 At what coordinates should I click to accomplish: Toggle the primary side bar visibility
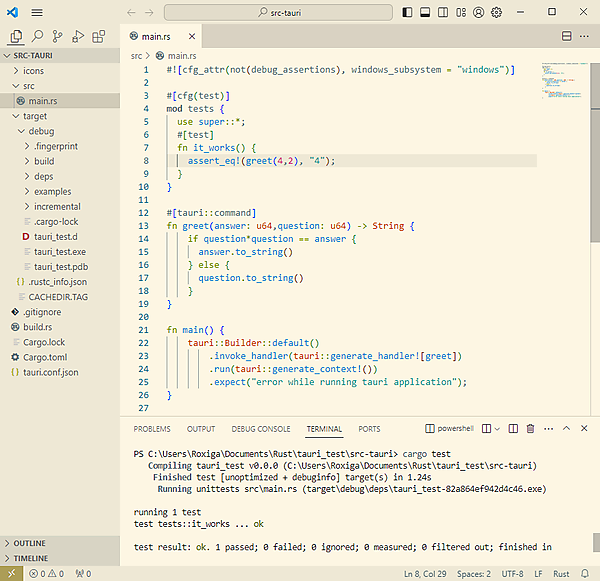406,13
